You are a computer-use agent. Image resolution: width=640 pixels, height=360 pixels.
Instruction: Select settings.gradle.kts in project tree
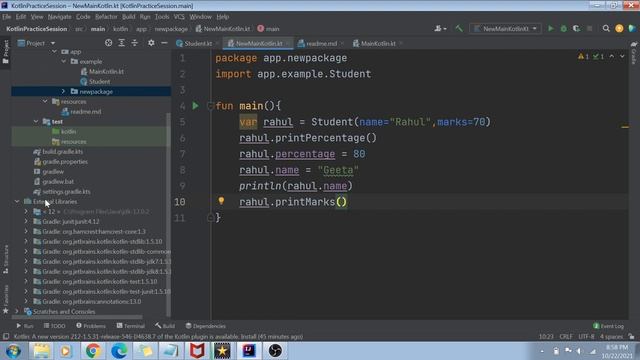click(66, 191)
